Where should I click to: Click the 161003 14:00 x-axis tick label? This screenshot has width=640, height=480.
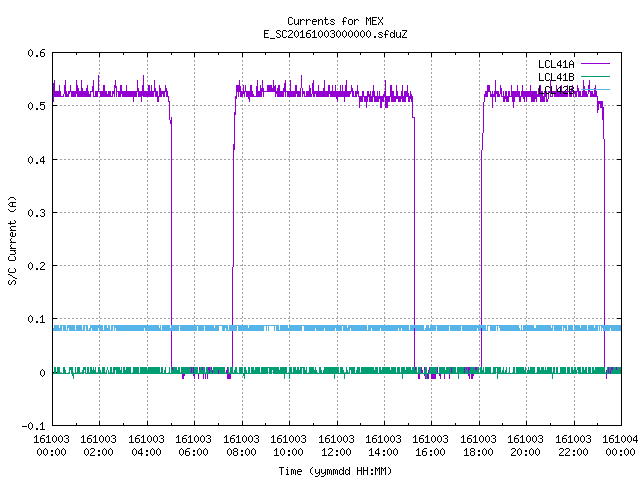click(x=383, y=446)
